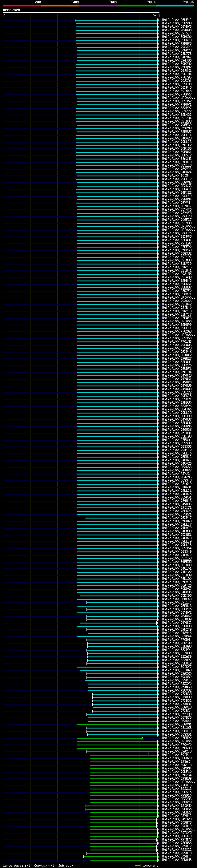
Task: Select hit UniRef100_B9HGC9
Action: click(177, 40)
